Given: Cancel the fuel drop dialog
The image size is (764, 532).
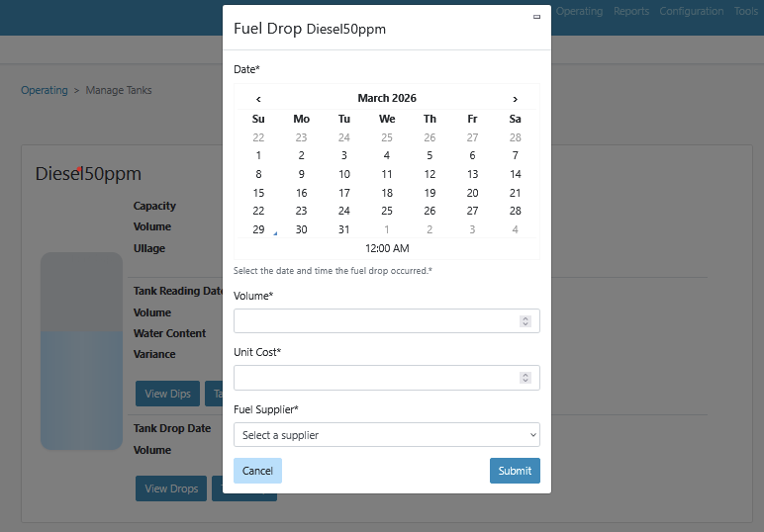Looking at the screenshot, I should click(257, 471).
